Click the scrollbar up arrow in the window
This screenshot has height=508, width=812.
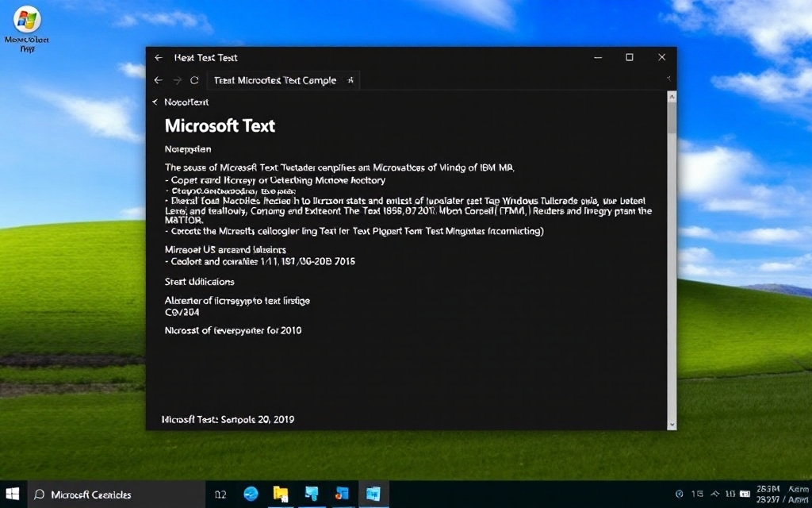pos(672,97)
